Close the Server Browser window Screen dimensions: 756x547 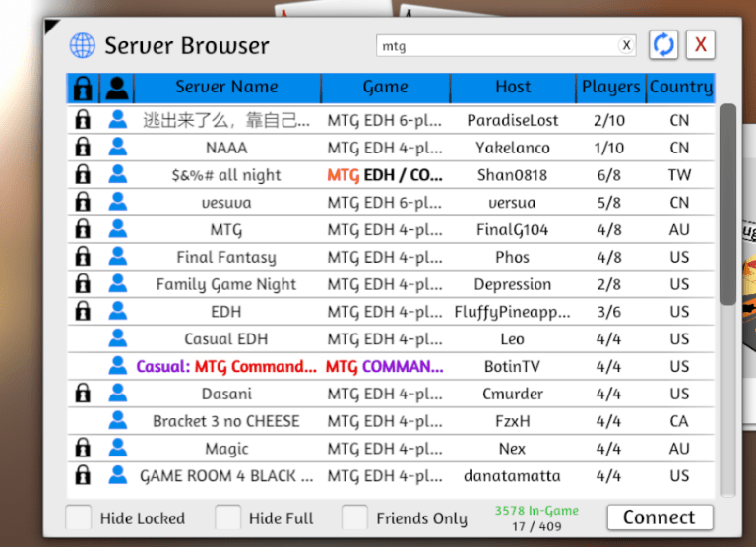click(x=700, y=45)
